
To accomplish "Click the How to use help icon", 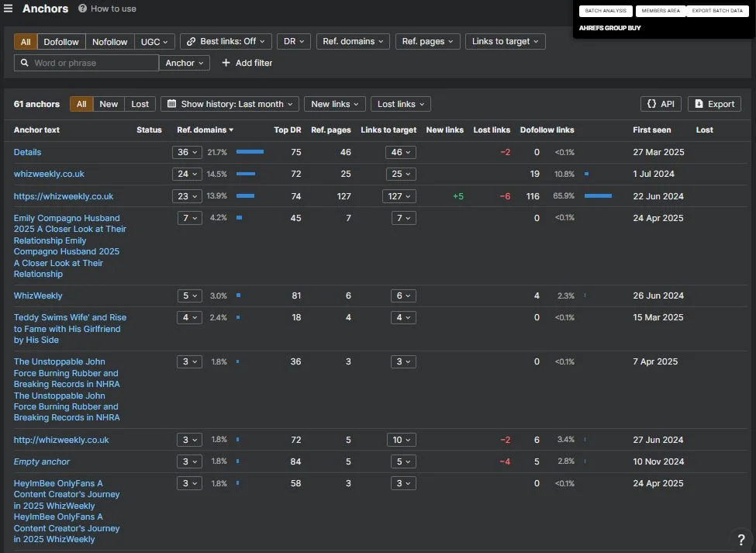I will pyautogui.click(x=82, y=9).
